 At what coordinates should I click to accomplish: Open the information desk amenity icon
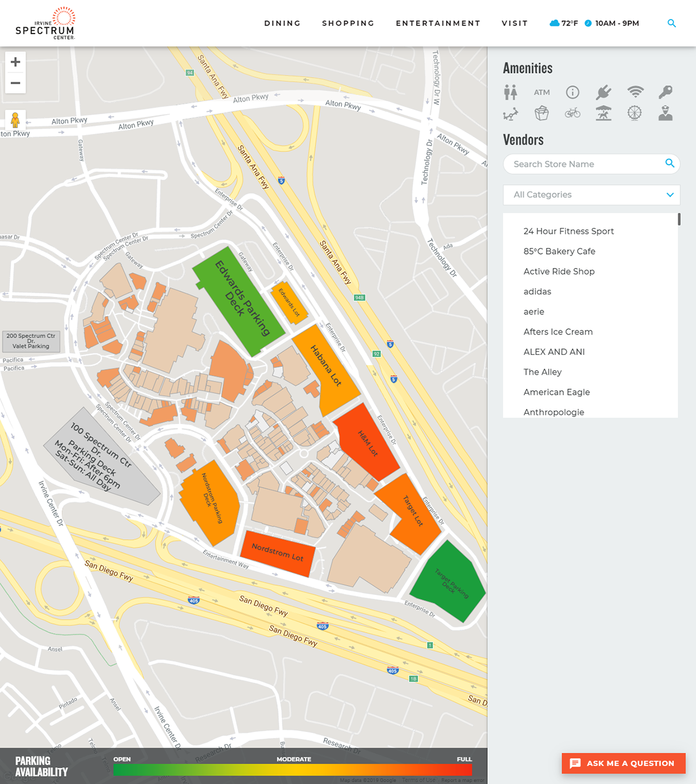(573, 92)
